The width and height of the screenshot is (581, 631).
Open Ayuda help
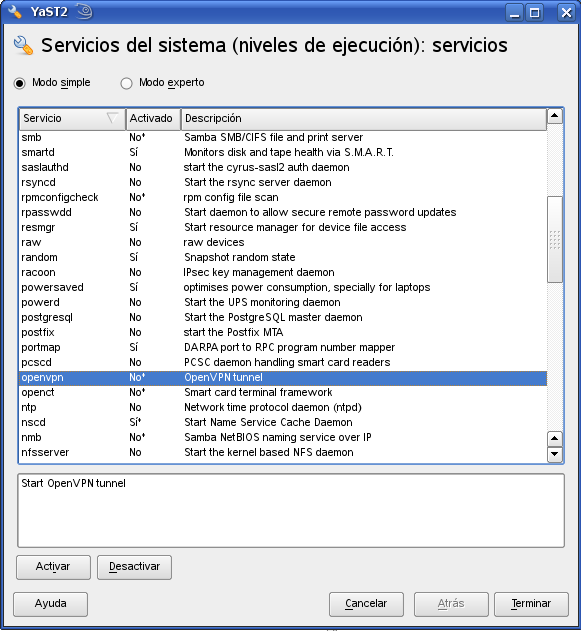coord(50,604)
